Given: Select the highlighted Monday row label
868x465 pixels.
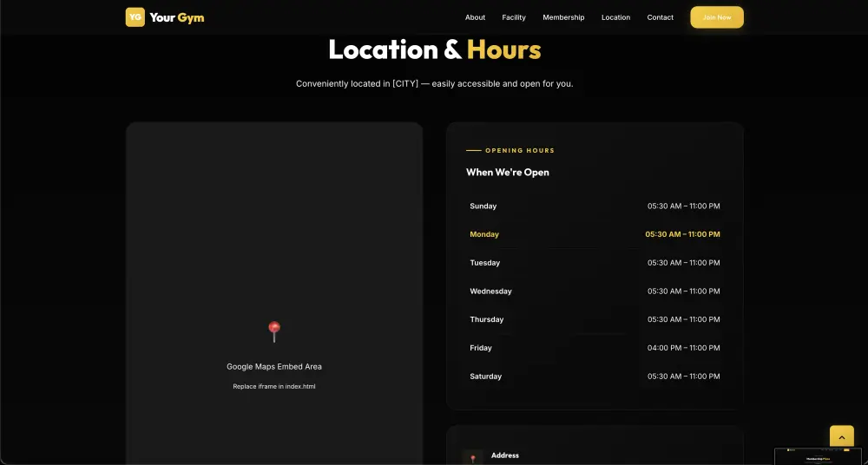Looking at the screenshot, I should (484, 234).
